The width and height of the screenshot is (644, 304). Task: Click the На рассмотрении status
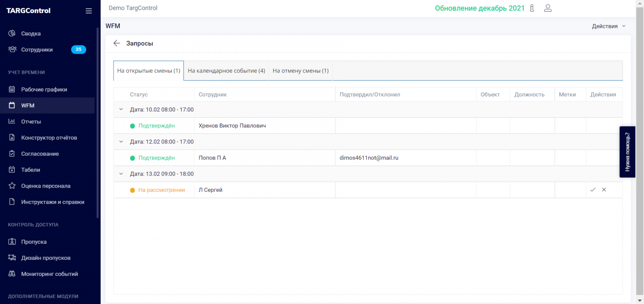click(x=161, y=190)
